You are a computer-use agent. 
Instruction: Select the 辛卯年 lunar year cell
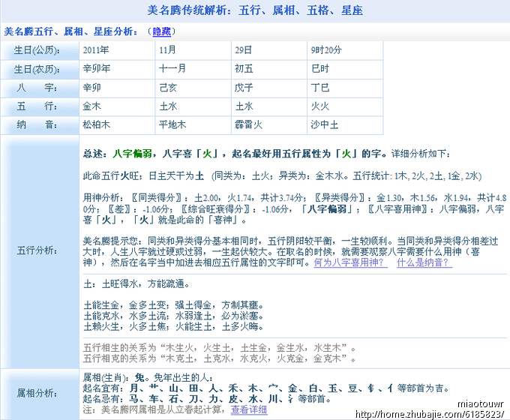117,69
